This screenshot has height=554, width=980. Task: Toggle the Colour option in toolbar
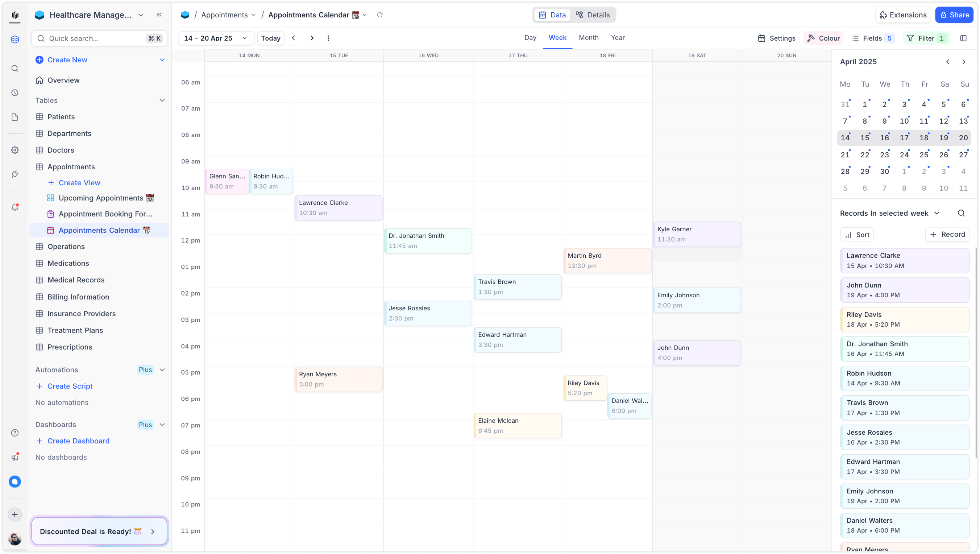823,38
